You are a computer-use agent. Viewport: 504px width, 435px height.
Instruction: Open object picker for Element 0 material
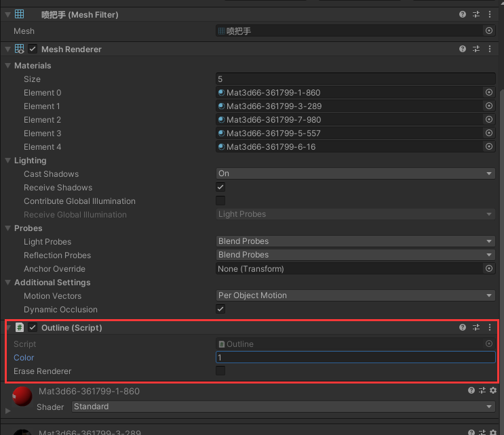[489, 92]
